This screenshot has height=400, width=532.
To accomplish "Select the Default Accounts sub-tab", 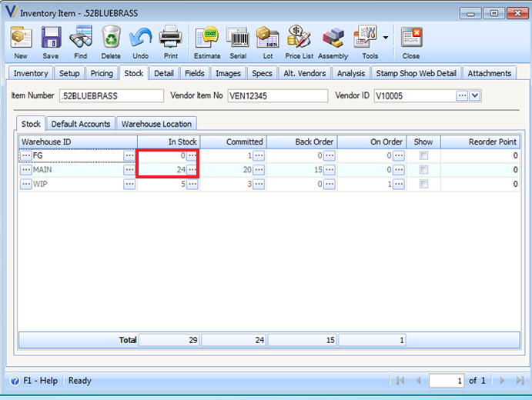I will pyautogui.click(x=81, y=124).
